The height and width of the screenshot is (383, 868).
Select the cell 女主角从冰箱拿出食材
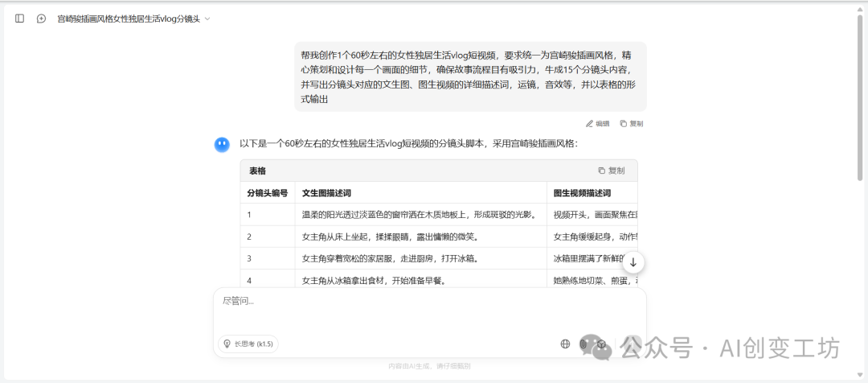[420, 280]
